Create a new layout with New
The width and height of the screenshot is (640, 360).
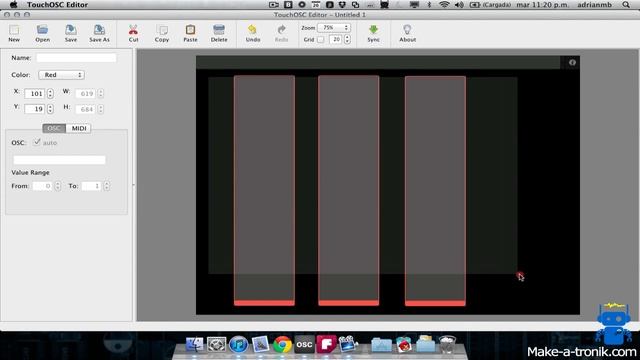tap(14, 33)
